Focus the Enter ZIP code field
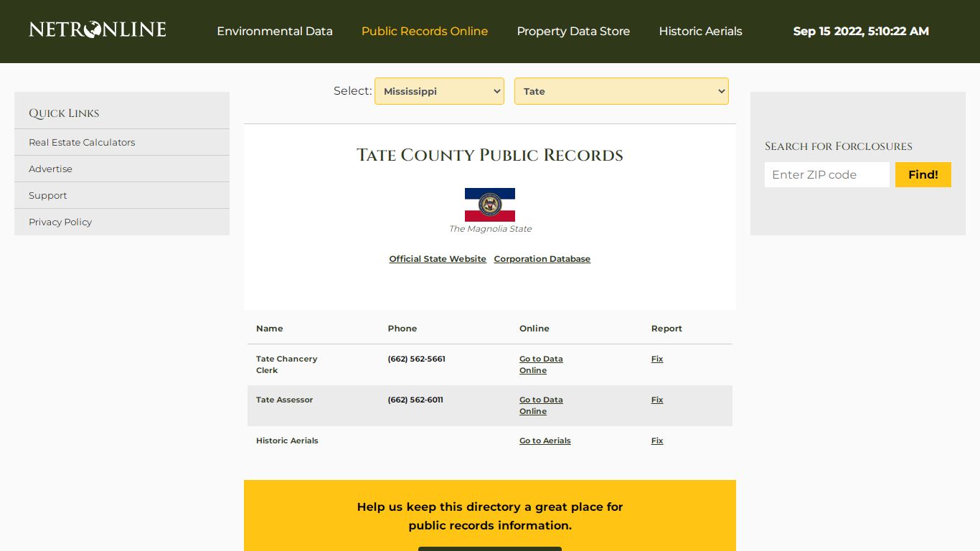This screenshot has width=980, height=551. coord(827,174)
